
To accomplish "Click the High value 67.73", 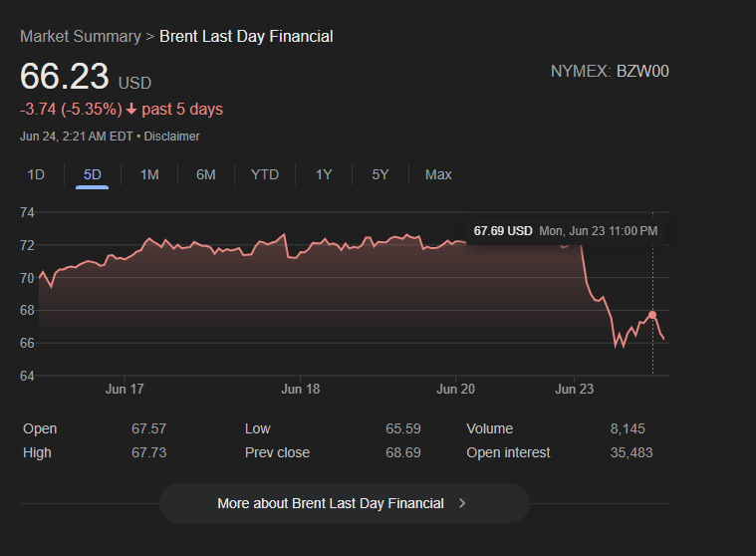I will pos(149,452).
